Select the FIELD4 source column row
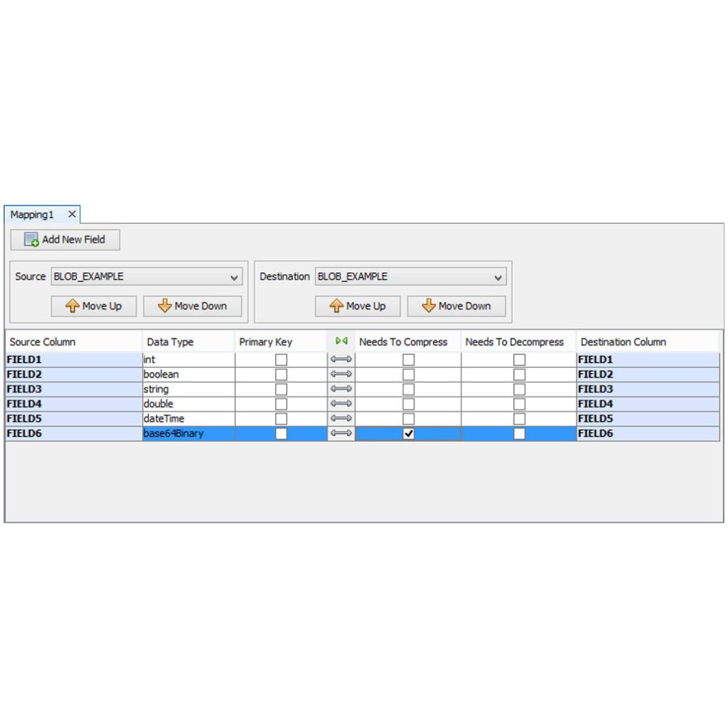Screen dimensions: 728x728 (x=71, y=404)
